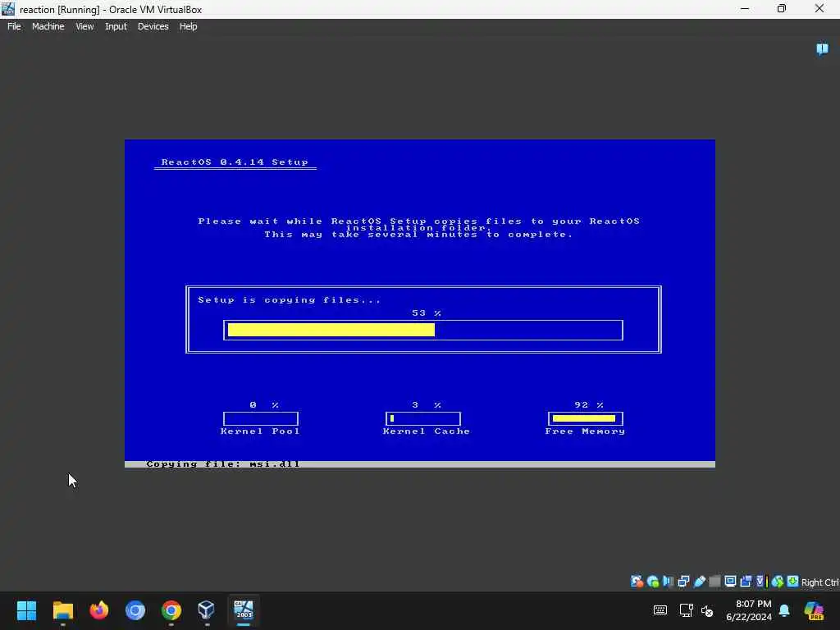Click the 'Free Memory' label
840x630 pixels.
coord(585,431)
